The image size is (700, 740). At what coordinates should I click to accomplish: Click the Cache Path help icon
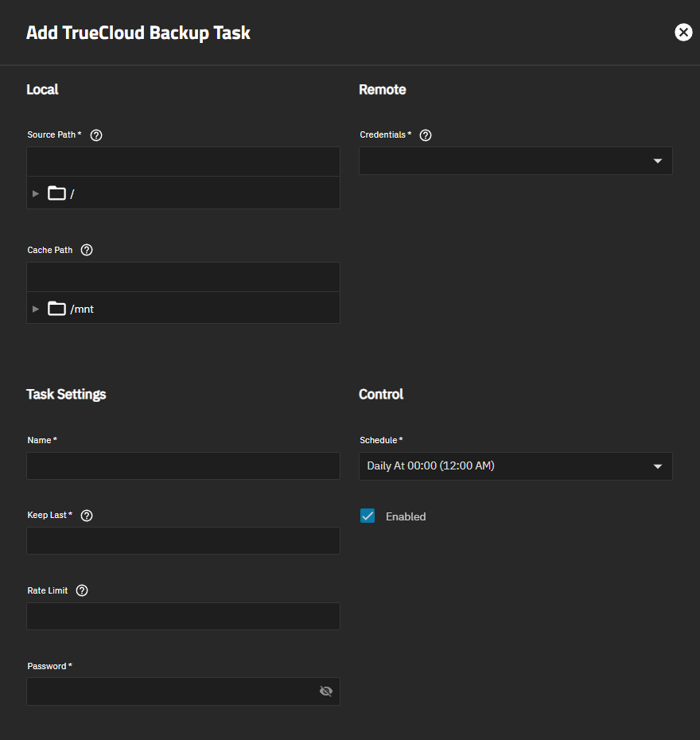87,250
